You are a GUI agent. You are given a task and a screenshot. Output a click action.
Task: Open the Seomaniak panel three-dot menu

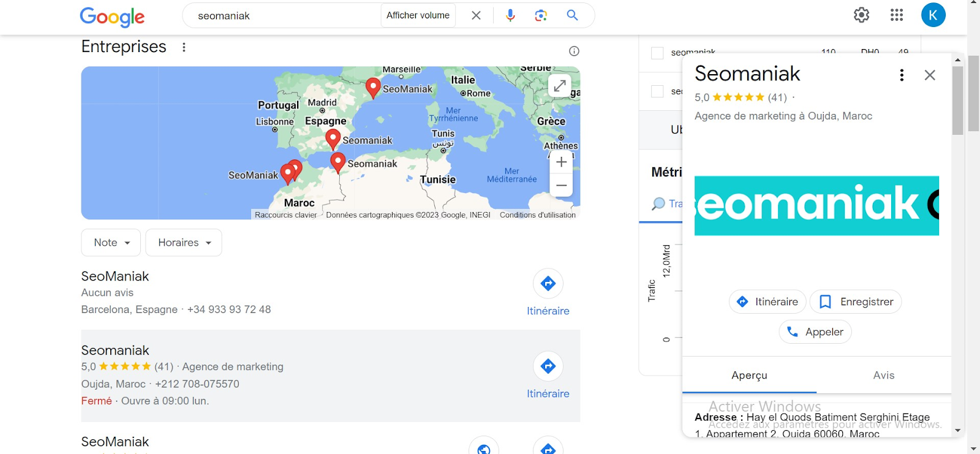(902, 75)
